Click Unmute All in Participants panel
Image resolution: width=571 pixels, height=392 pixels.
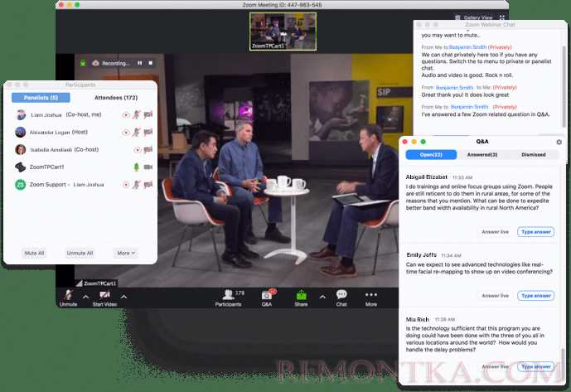[x=80, y=253]
